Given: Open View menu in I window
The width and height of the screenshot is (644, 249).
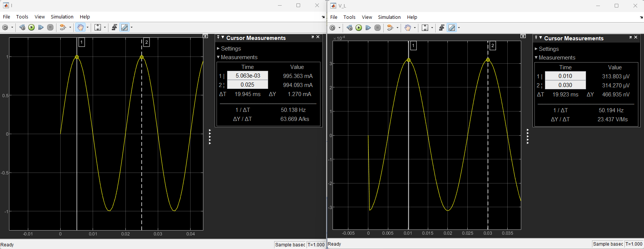Looking at the screenshot, I should [40, 17].
